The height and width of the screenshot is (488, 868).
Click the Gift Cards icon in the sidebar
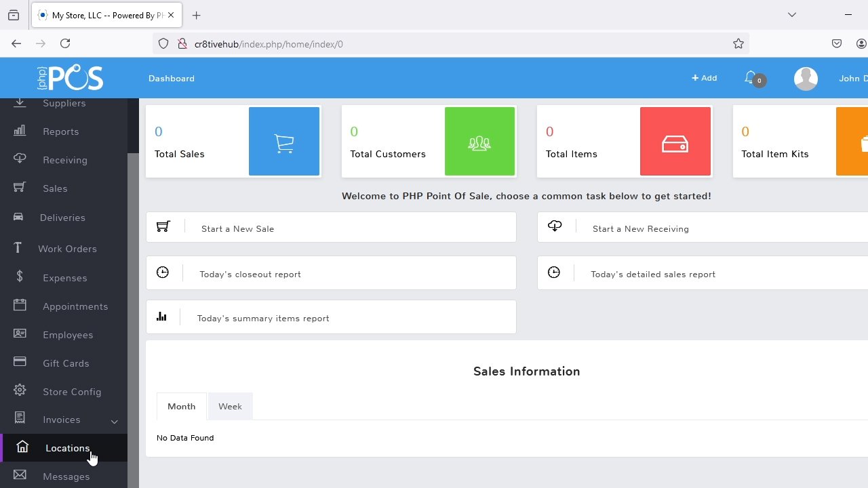click(20, 362)
